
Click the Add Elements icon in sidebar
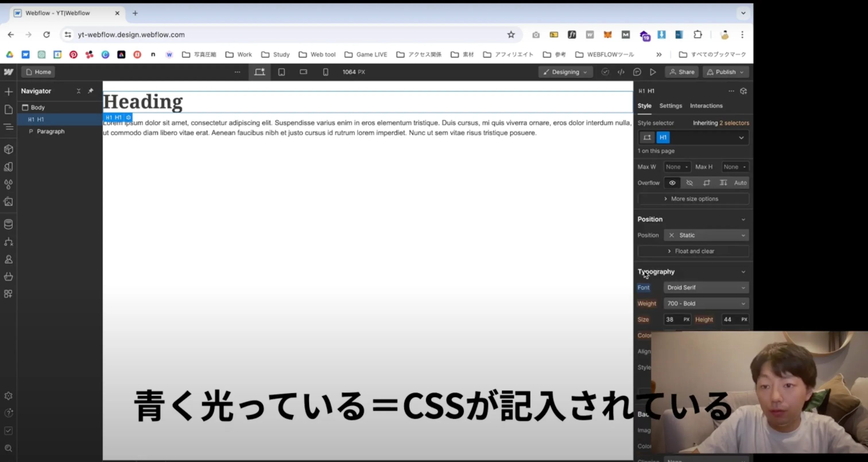pos(8,91)
